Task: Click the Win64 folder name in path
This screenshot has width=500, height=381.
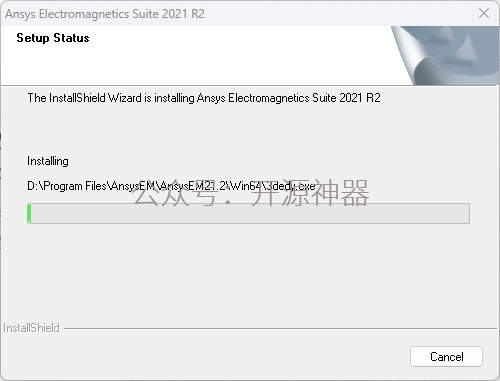Action: 244,186
